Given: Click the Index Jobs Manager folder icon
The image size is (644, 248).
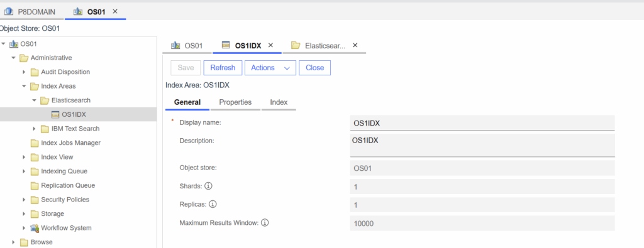Looking at the screenshot, I should click(x=35, y=143).
